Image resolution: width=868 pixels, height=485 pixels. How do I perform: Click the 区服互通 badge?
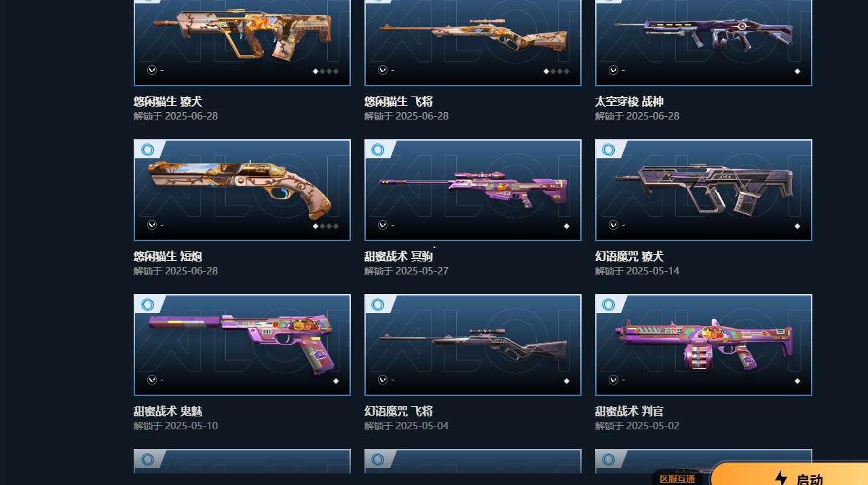pos(677,478)
